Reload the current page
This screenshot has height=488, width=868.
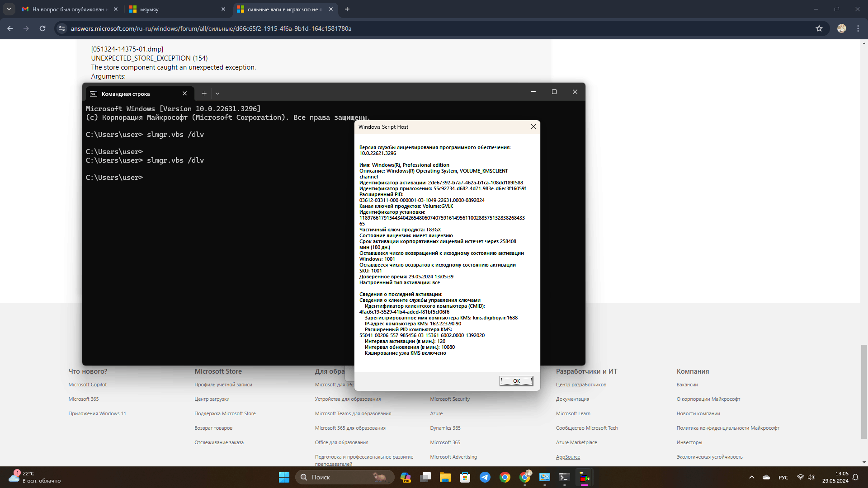tap(42, 28)
